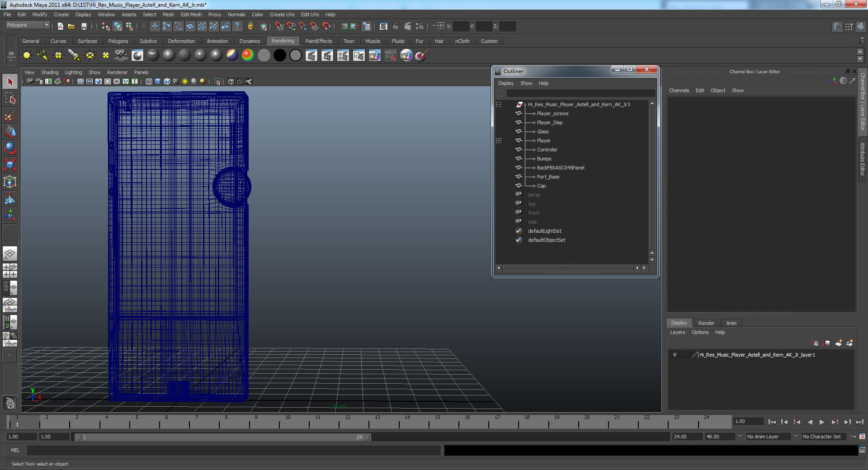The image size is (868, 470).
Task: Expand the Player node in Outliner
Action: click(499, 141)
